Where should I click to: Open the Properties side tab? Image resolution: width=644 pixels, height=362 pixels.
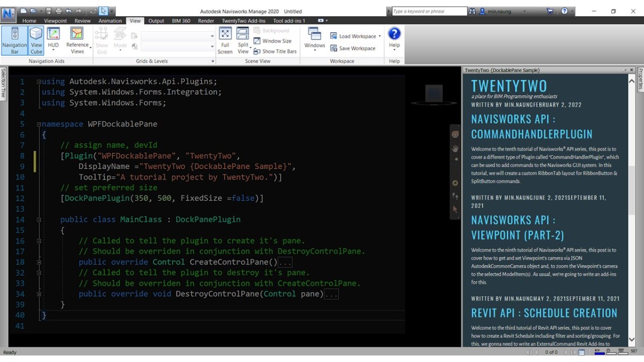point(640,79)
